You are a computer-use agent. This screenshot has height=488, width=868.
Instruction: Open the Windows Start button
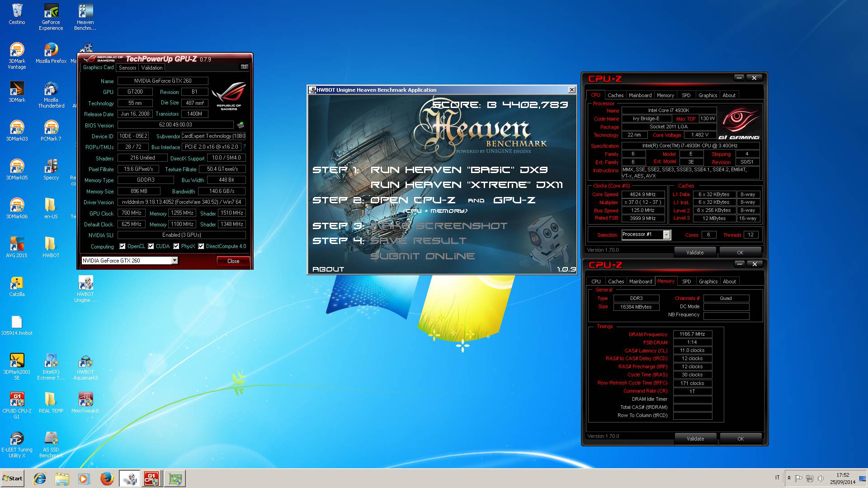pyautogui.click(x=12, y=479)
